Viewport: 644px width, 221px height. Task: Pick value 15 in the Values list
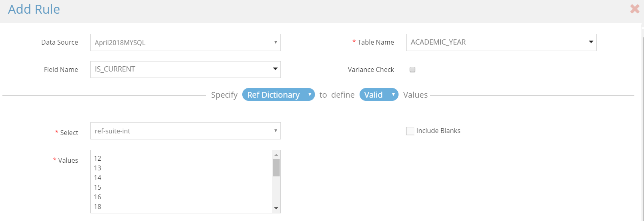tap(182, 187)
